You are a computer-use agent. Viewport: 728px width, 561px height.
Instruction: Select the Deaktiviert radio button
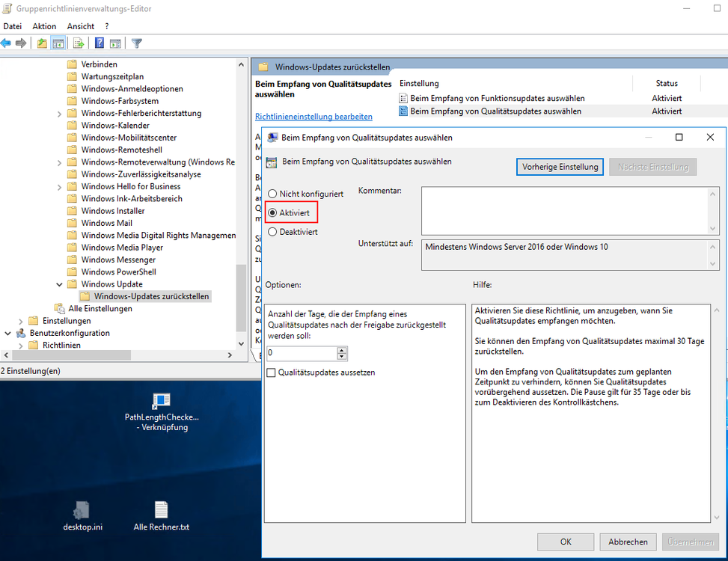[272, 232]
